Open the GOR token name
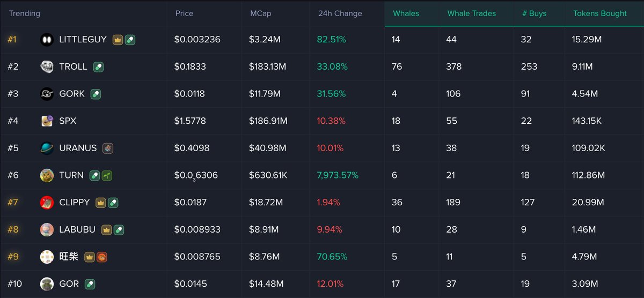644x298 pixels. pyautogui.click(x=69, y=284)
